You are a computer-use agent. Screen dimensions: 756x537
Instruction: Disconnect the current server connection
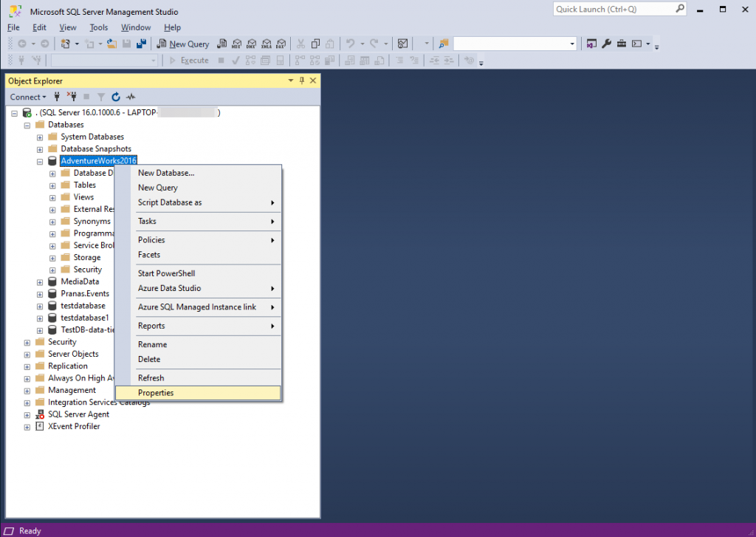click(x=72, y=97)
